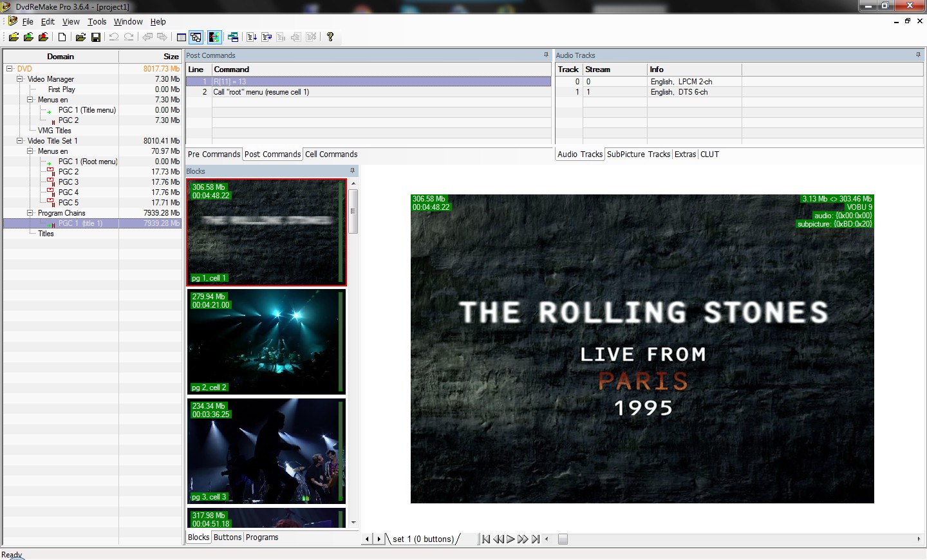Select the English, DTS 6-ch audio track
The width and height of the screenshot is (927, 560).
[738, 92]
